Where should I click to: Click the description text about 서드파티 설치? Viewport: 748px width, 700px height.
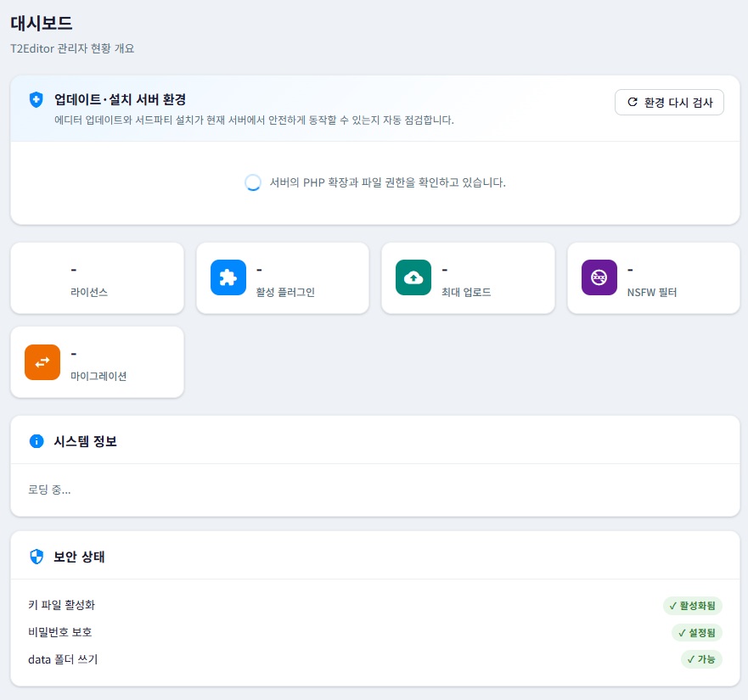click(x=254, y=120)
